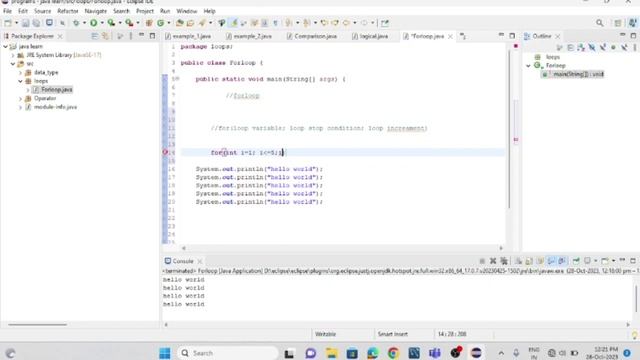Open the Run button dropdown arrow
This screenshot has width=640, height=360.
pyautogui.click(x=102, y=23)
